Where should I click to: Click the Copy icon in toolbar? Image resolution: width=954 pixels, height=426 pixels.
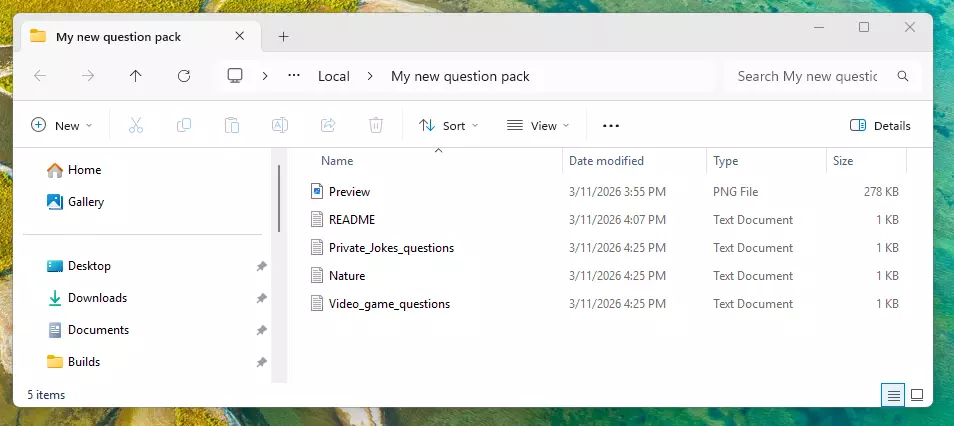click(184, 125)
